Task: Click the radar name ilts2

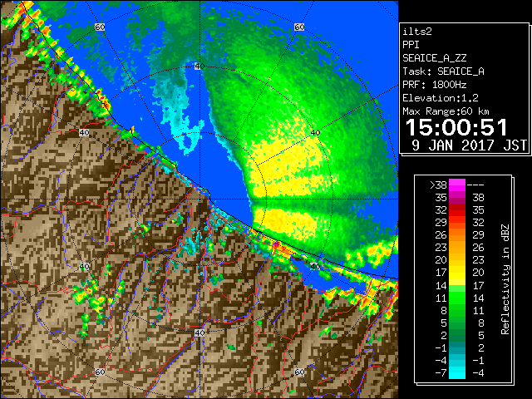Action: click(x=417, y=32)
